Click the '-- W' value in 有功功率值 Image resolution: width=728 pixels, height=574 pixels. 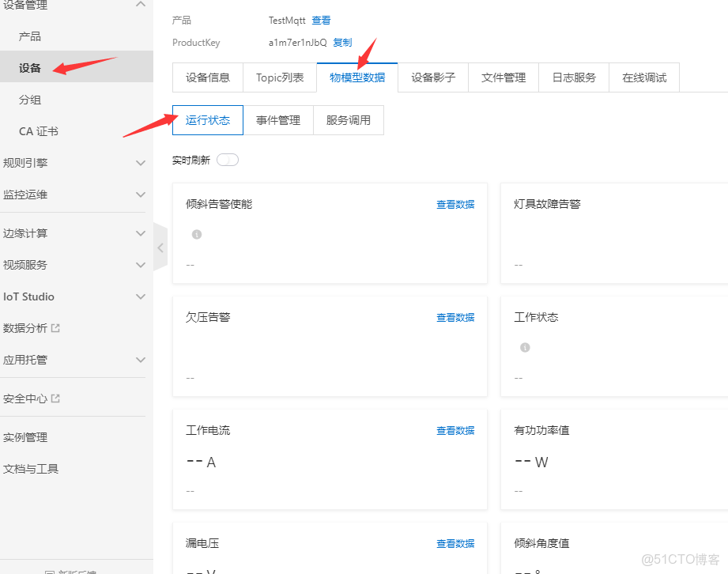[x=532, y=462]
